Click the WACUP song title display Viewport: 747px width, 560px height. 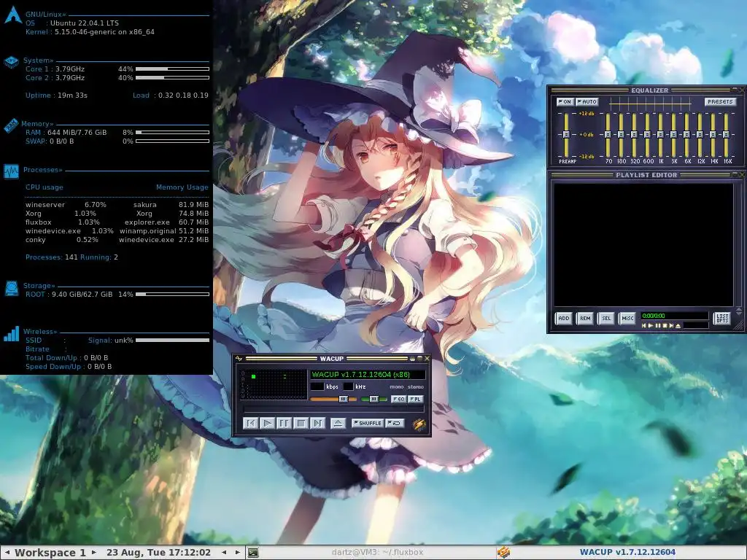pyautogui.click(x=368, y=374)
